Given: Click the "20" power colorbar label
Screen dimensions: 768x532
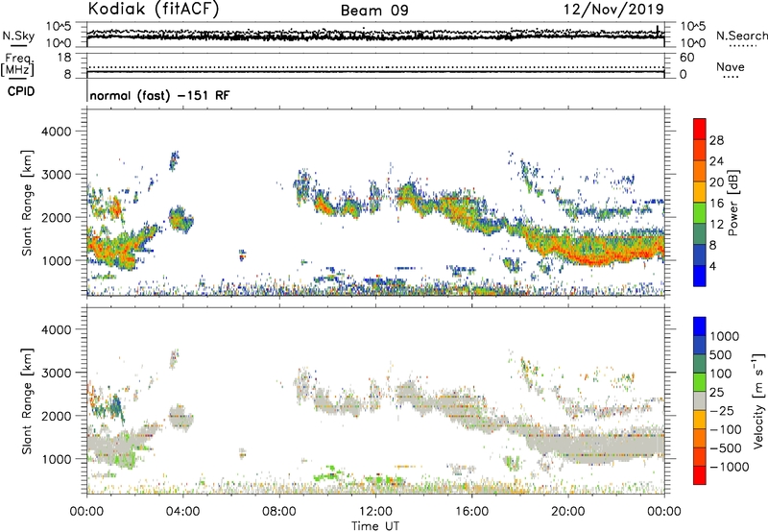Looking at the screenshot, I should (x=716, y=182).
